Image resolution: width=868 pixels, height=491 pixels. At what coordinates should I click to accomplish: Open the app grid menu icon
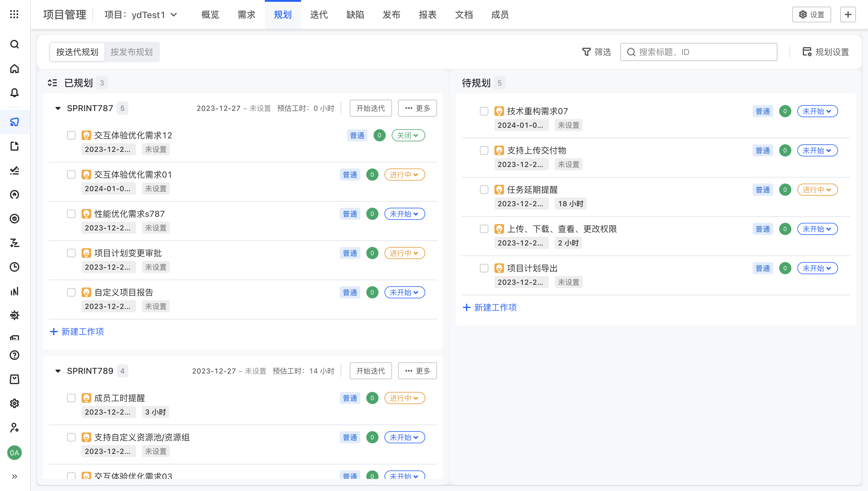coord(14,14)
